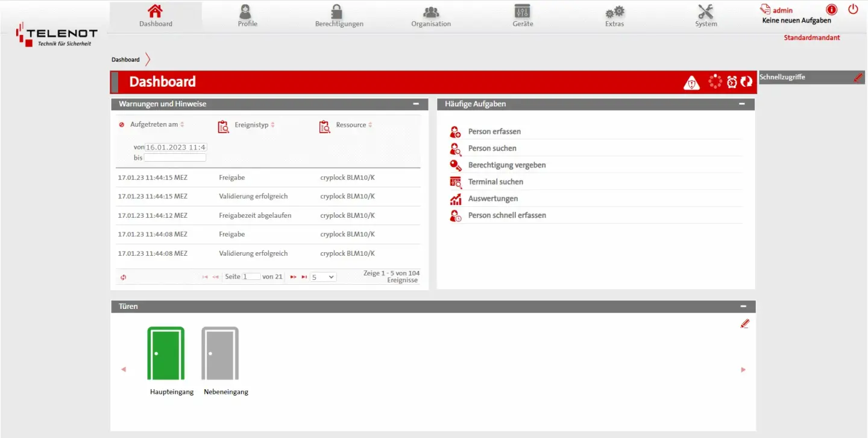The width and height of the screenshot is (868, 438).
Task: Open the Berechtigungen menu
Action: coord(339,16)
